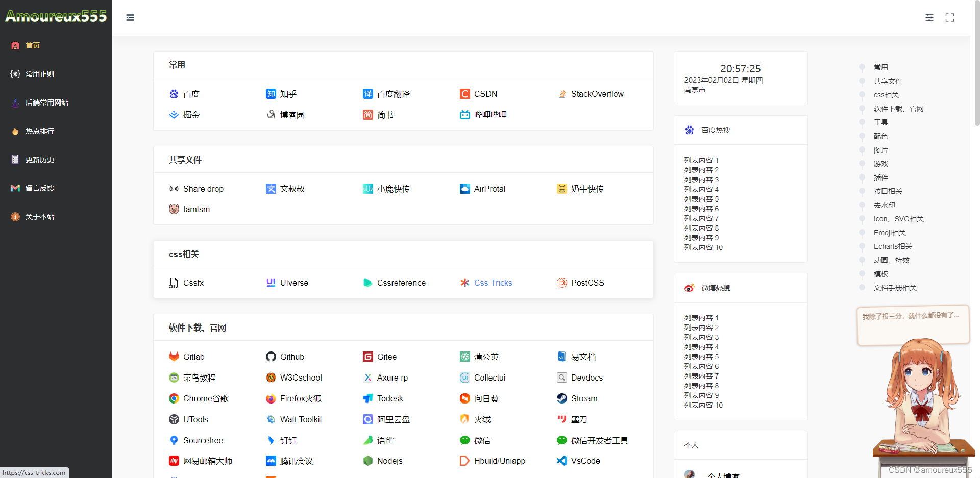Go to 热点排行 in the sidebar
The height and width of the screenshot is (478, 980).
tap(40, 131)
